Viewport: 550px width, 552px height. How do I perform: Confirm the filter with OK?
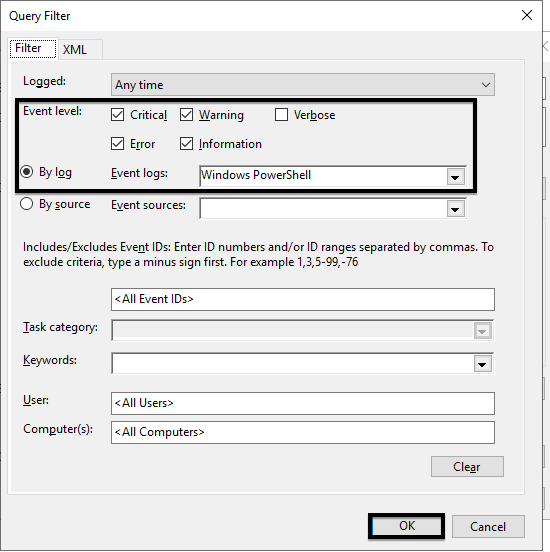click(406, 526)
